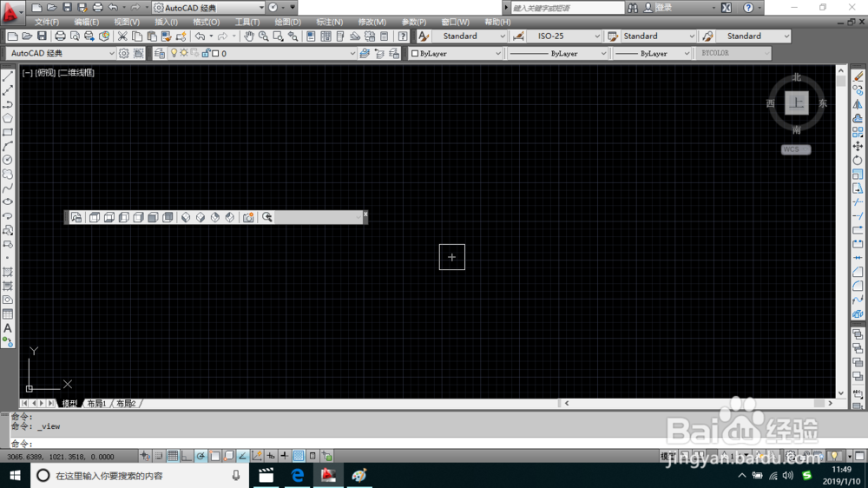
Task: Toggle Ortho Mode in status bar
Action: point(187,456)
